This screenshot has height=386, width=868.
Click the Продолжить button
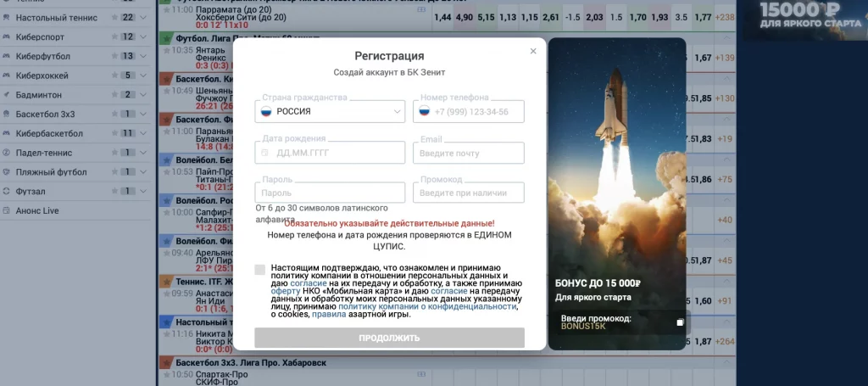[x=389, y=338]
